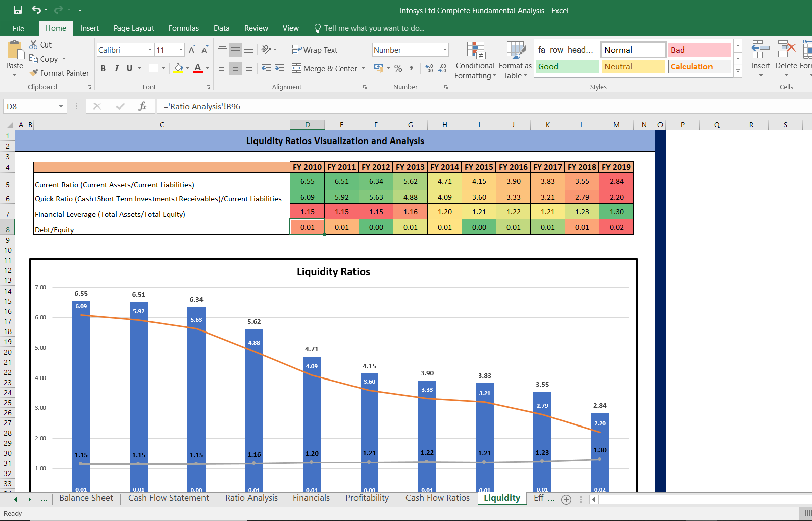Apply the Bad cell style

coord(699,50)
